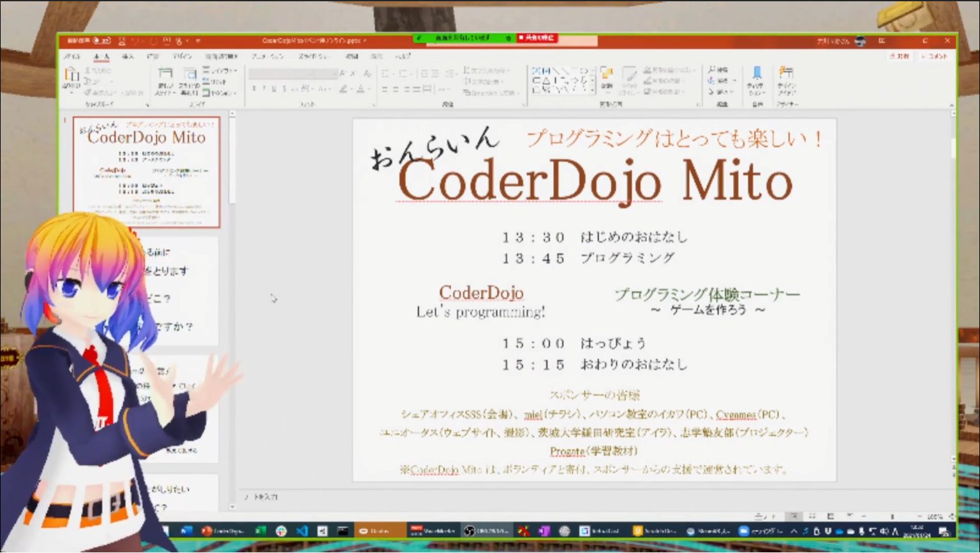Click the bulleted list icon

[385, 73]
